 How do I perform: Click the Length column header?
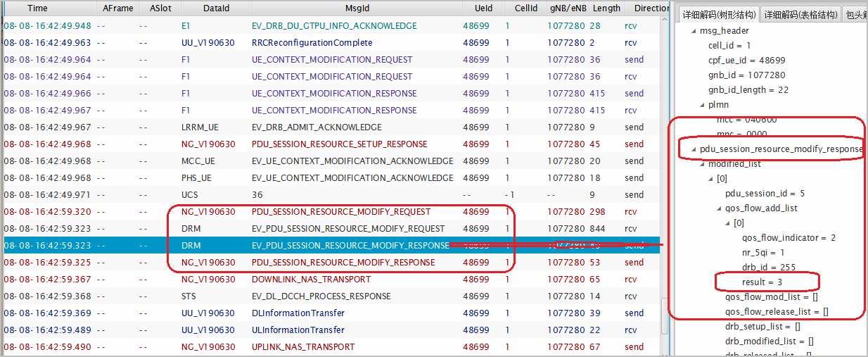tap(606, 8)
